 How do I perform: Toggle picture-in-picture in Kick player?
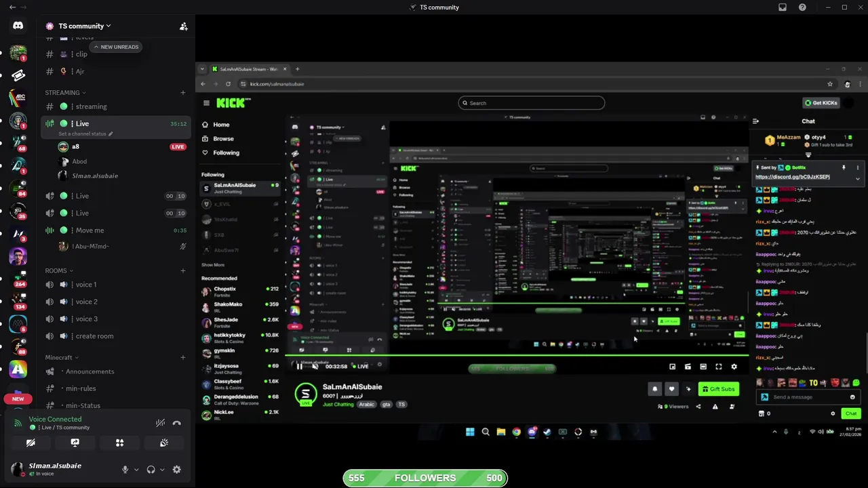(672, 367)
